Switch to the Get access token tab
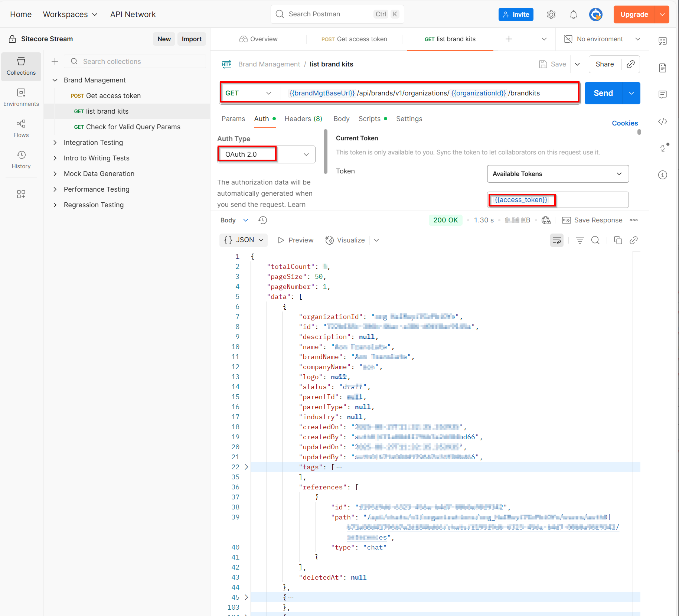The height and width of the screenshot is (616, 679). pos(354,39)
